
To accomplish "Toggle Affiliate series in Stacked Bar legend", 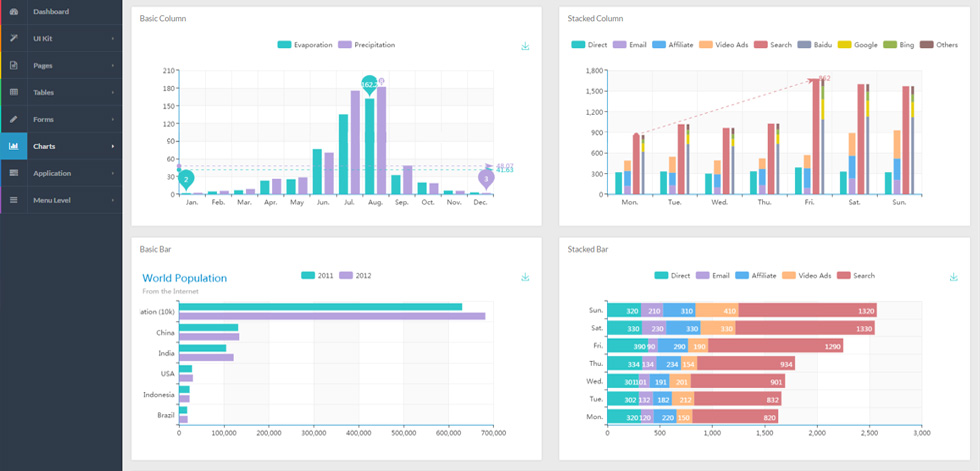I will (756, 275).
